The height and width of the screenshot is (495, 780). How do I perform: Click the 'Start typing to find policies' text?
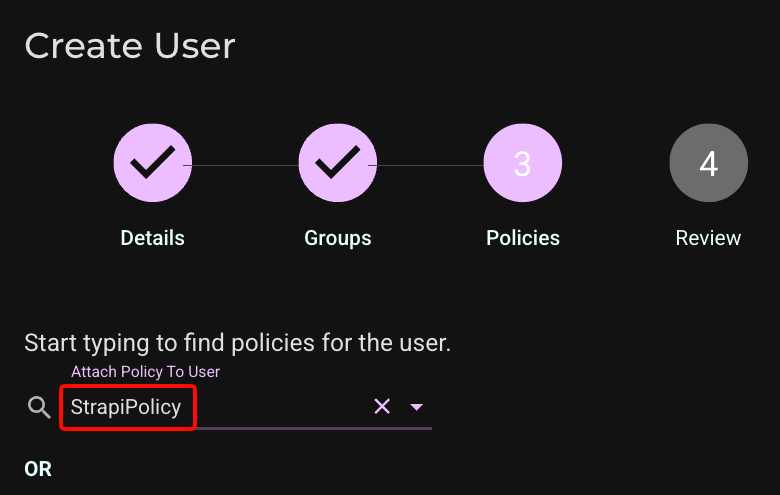tap(237, 343)
